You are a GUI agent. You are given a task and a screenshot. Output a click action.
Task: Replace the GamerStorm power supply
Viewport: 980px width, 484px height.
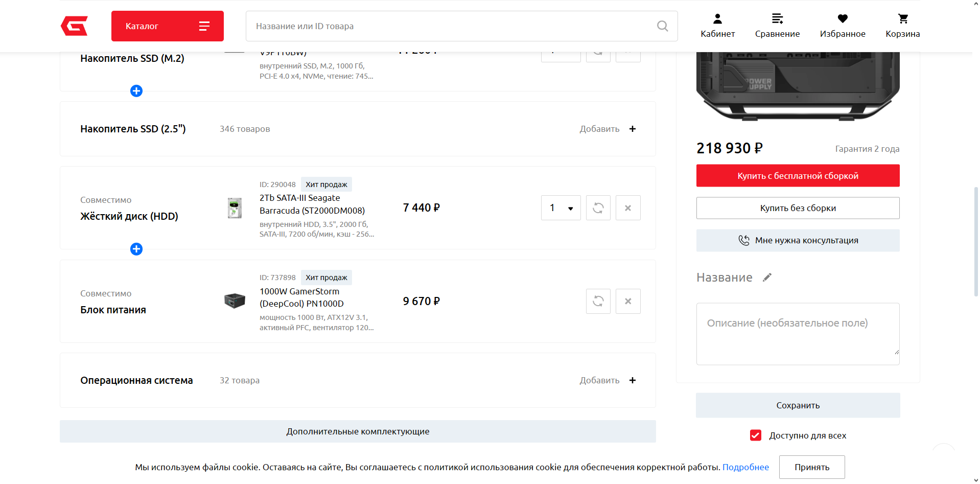pos(598,301)
